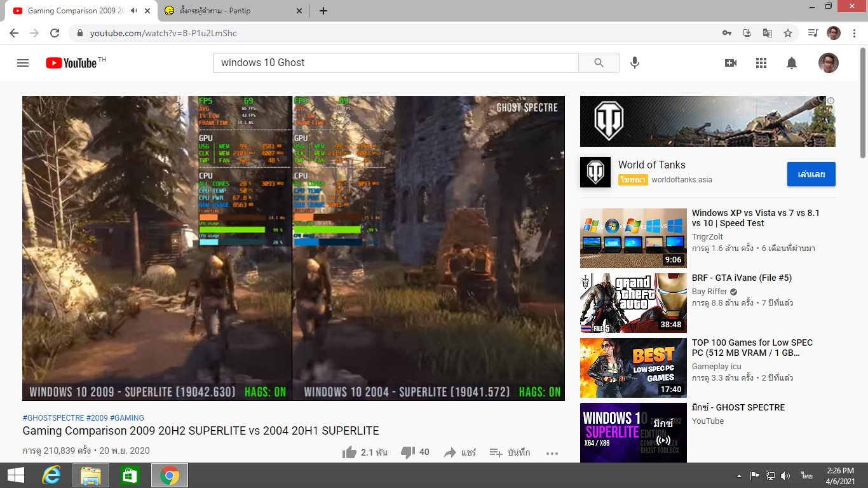Open the YouTube hamburger guide menu
868x488 pixels.
coord(23,63)
